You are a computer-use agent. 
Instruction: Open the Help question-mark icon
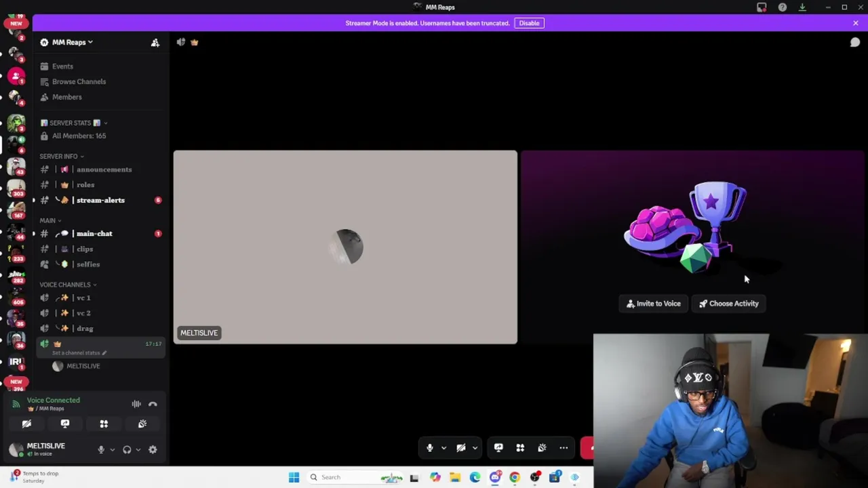pos(783,7)
